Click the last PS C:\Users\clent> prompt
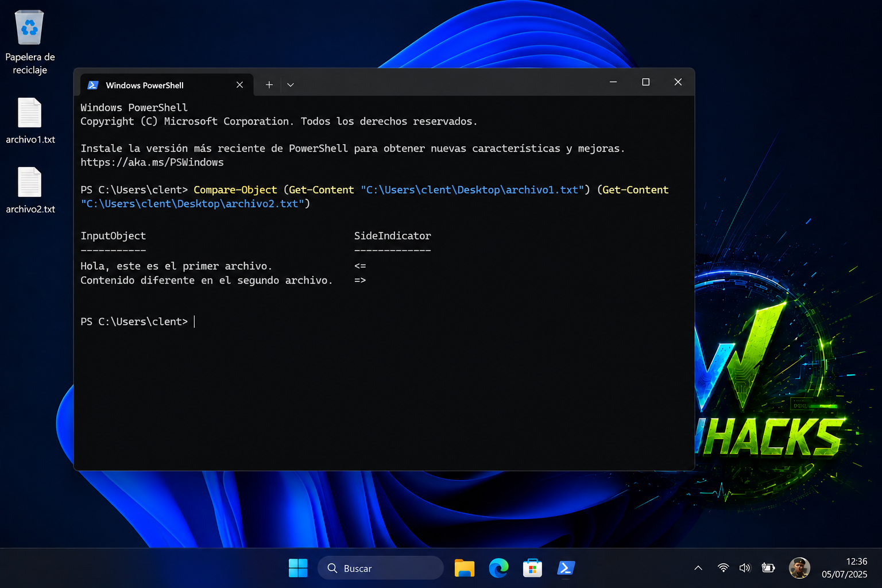Image resolution: width=882 pixels, height=588 pixels. point(134,322)
